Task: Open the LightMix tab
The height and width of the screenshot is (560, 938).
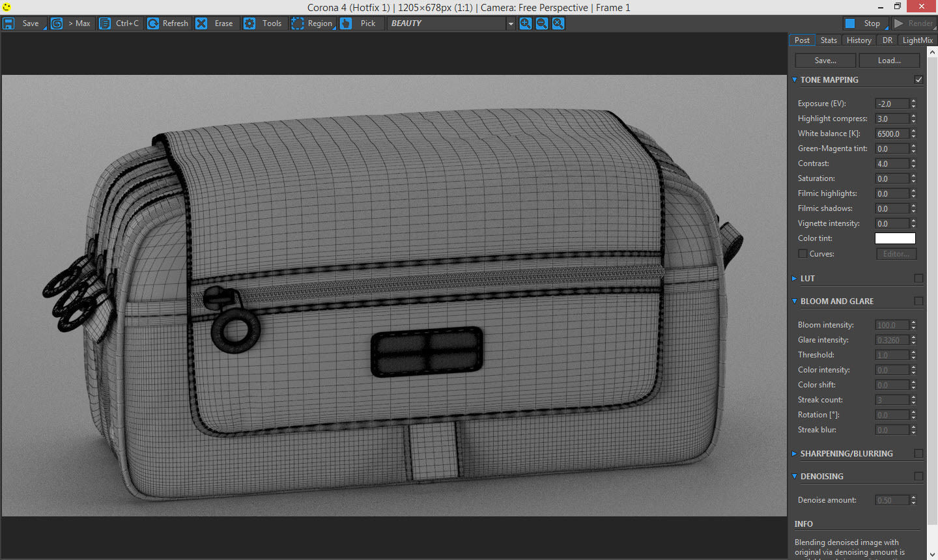Action: 917,40
